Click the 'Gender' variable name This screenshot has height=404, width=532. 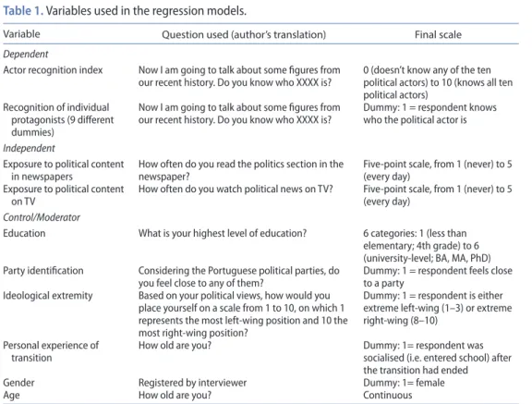click(18, 383)
